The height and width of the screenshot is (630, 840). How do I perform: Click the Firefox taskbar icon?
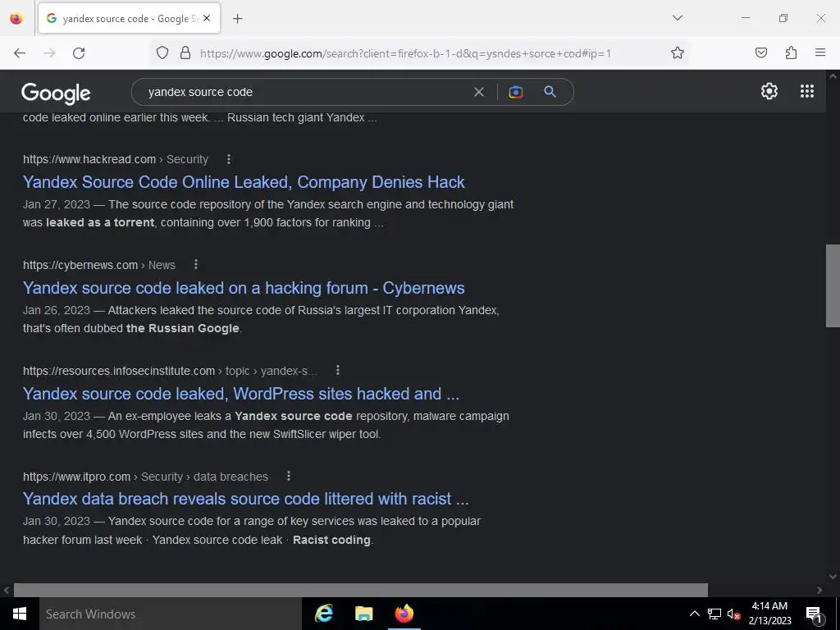point(404,614)
